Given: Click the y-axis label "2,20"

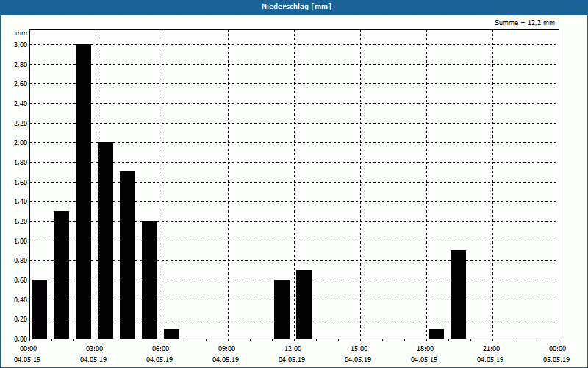Looking at the screenshot, I should pyautogui.click(x=21, y=123).
